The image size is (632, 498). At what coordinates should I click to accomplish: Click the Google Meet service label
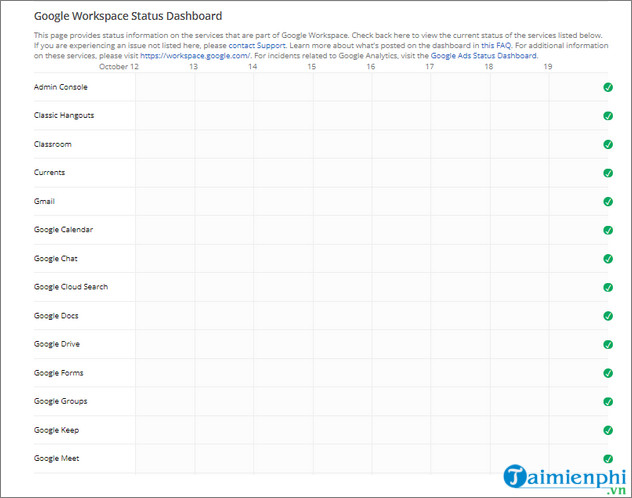click(x=56, y=459)
